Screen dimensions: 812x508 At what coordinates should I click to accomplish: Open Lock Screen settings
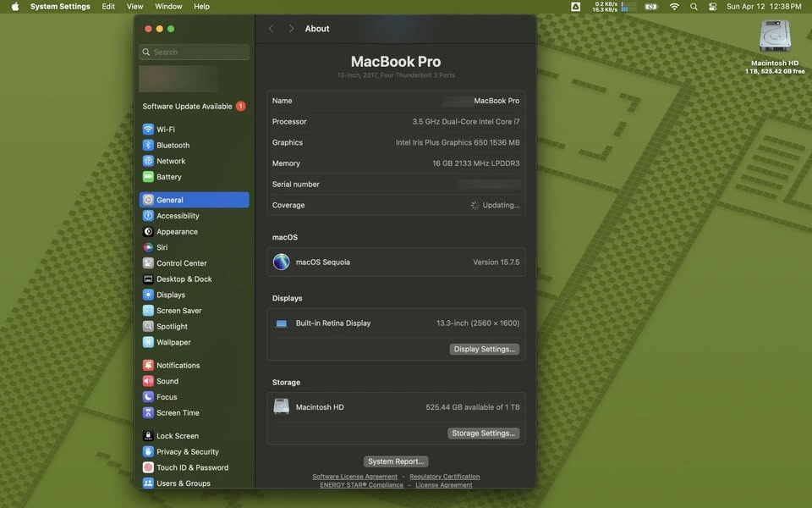pyautogui.click(x=194, y=436)
